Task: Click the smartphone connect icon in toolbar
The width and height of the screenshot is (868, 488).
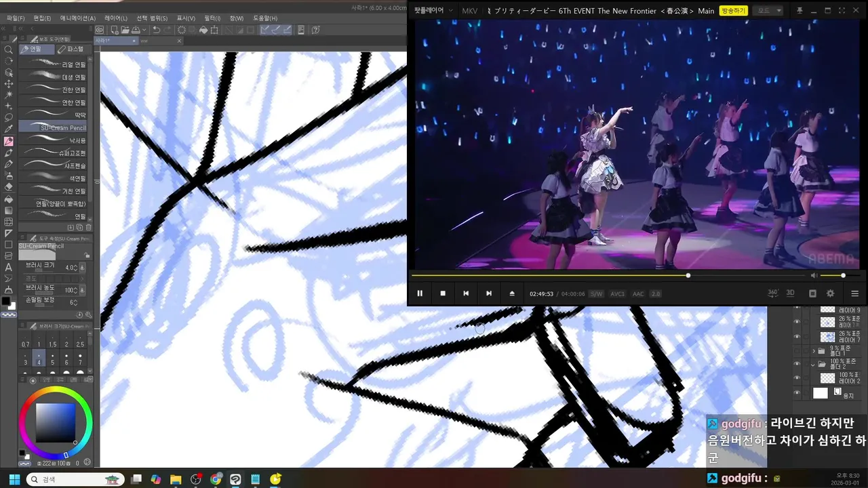Action: (x=300, y=30)
